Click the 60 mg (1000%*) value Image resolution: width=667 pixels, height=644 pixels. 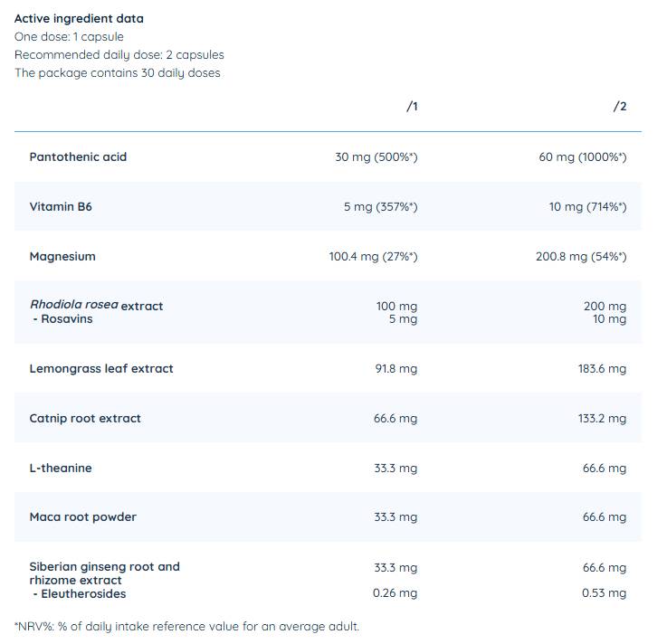point(582,157)
